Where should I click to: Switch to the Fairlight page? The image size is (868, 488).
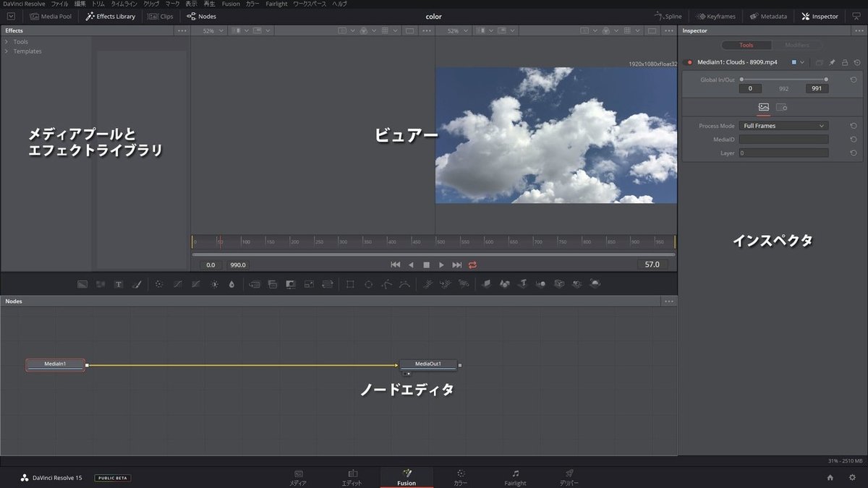coord(515,477)
